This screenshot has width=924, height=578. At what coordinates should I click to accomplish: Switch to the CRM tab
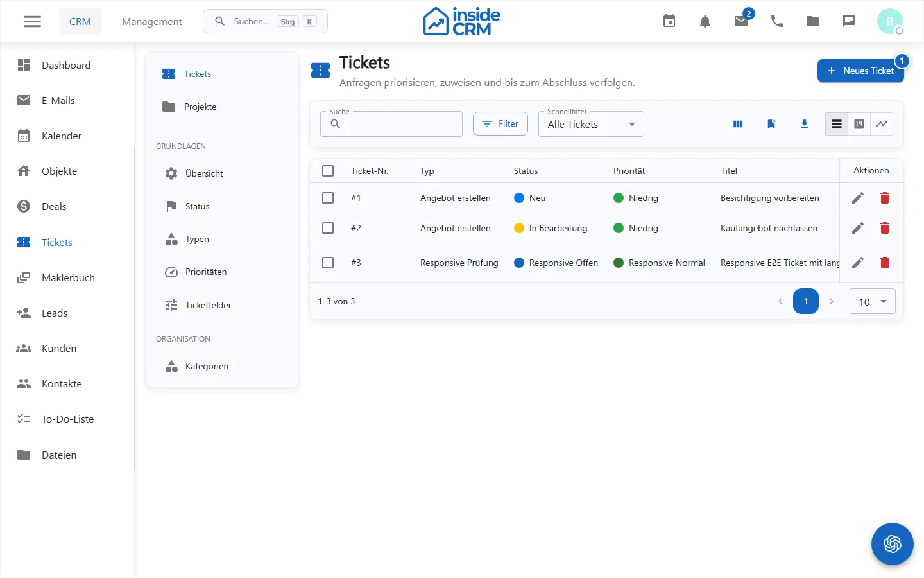point(80,21)
